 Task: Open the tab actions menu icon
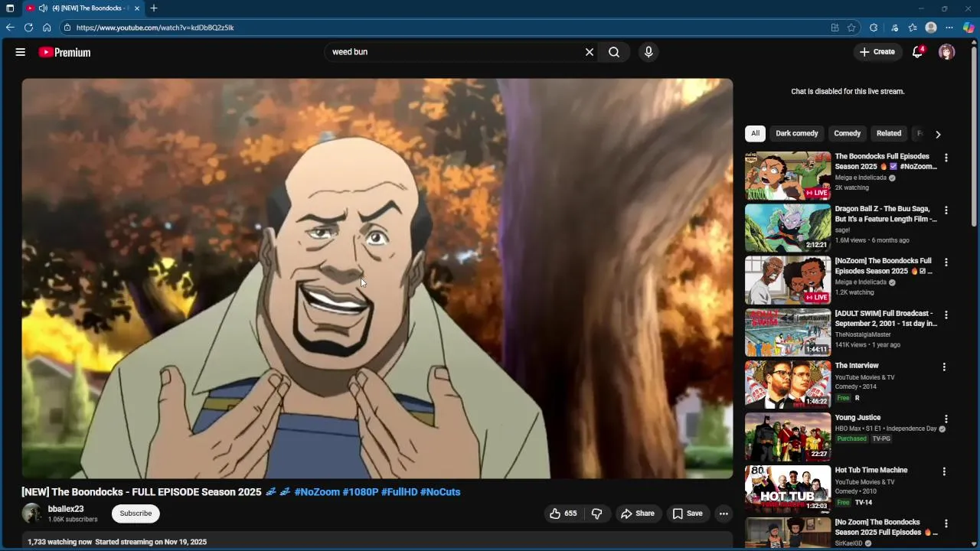click(10, 8)
